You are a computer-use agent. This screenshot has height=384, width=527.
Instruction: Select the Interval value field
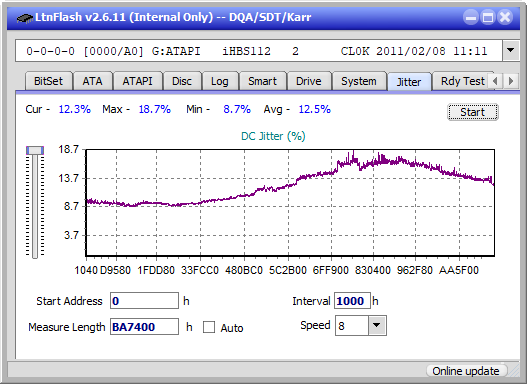[x=352, y=301]
